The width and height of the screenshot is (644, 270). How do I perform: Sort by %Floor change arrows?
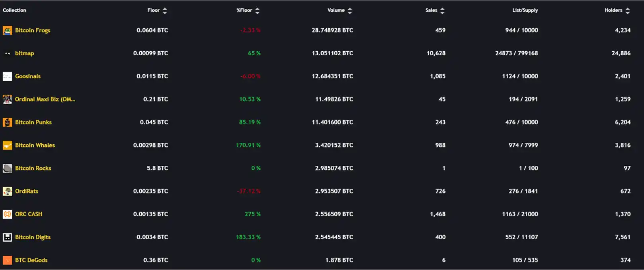[x=257, y=11]
